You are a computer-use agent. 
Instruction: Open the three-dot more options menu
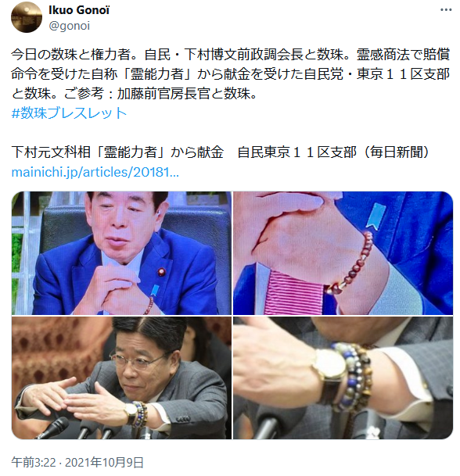click(445, 9)
